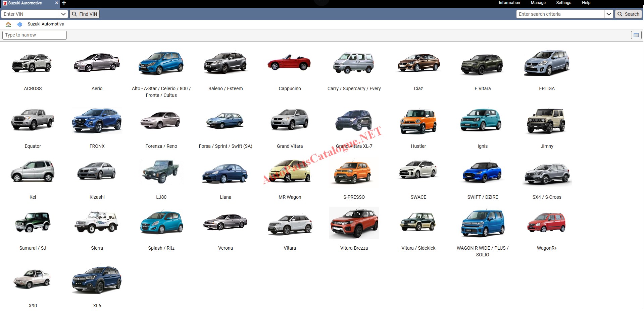This screenshot has height=311, width=644.
Task: Click the blue back arrow icon
Action: 20,24
